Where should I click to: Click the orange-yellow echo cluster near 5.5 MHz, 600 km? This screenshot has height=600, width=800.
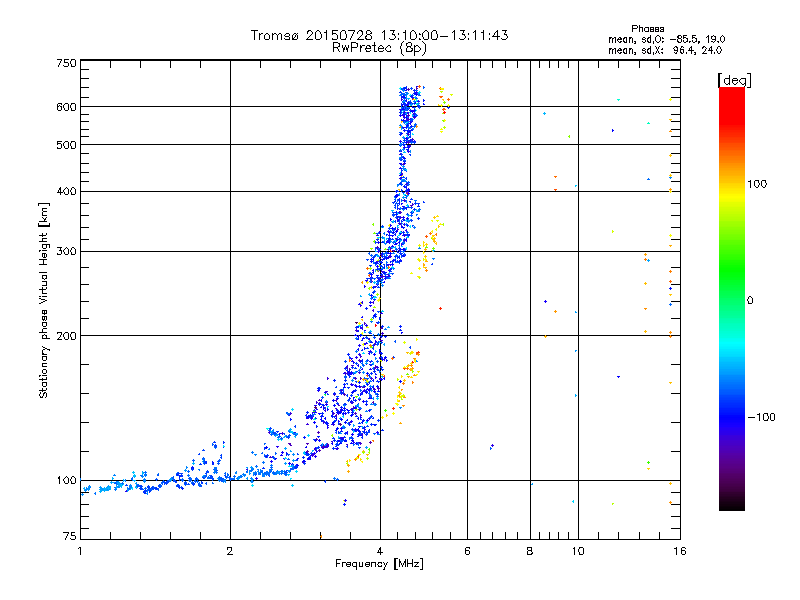click(x=444, y=109)
